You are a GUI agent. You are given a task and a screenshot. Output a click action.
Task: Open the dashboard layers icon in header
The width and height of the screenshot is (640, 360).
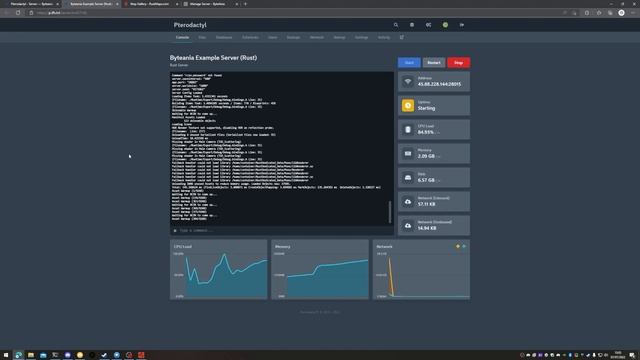click(412, 25)
